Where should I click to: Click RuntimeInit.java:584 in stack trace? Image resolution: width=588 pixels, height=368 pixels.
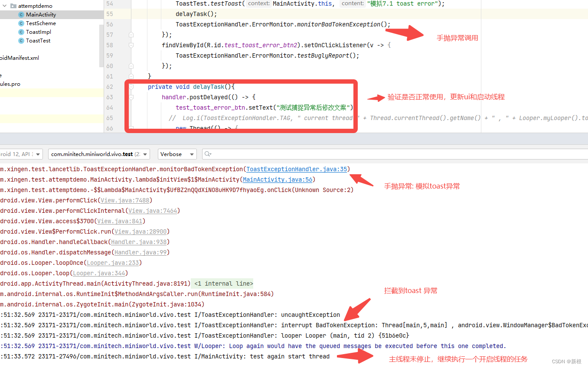pos(235,294)
